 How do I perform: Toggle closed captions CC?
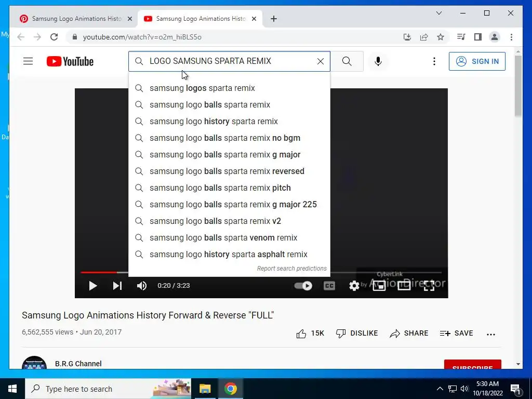(x=329, y=286)
